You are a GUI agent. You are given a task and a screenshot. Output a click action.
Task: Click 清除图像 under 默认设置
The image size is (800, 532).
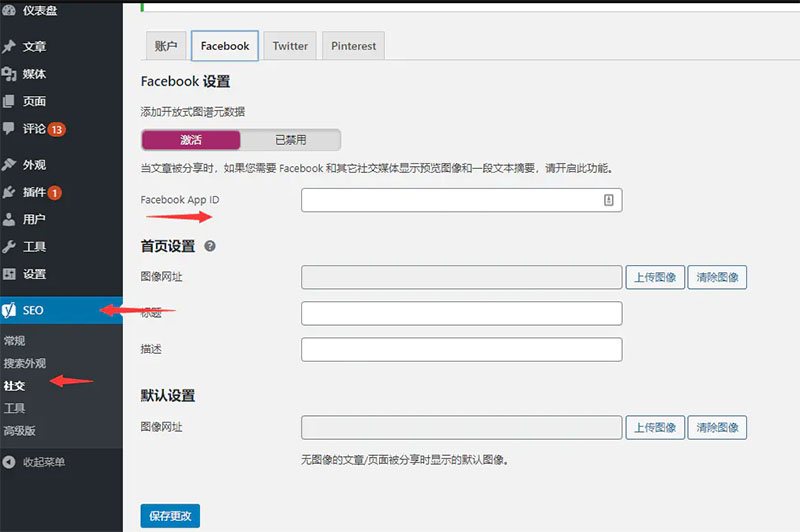[717, 427]
